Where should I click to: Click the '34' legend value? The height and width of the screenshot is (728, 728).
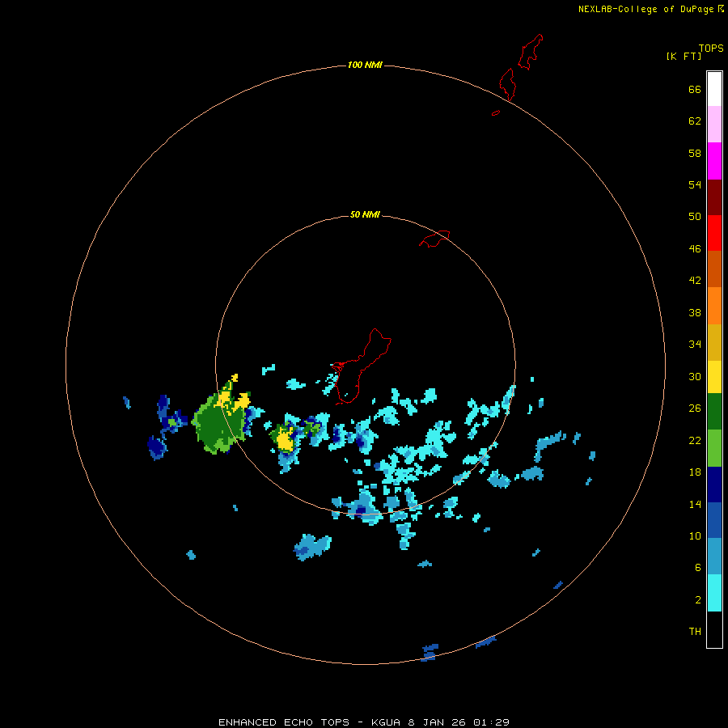pos(695,344)
